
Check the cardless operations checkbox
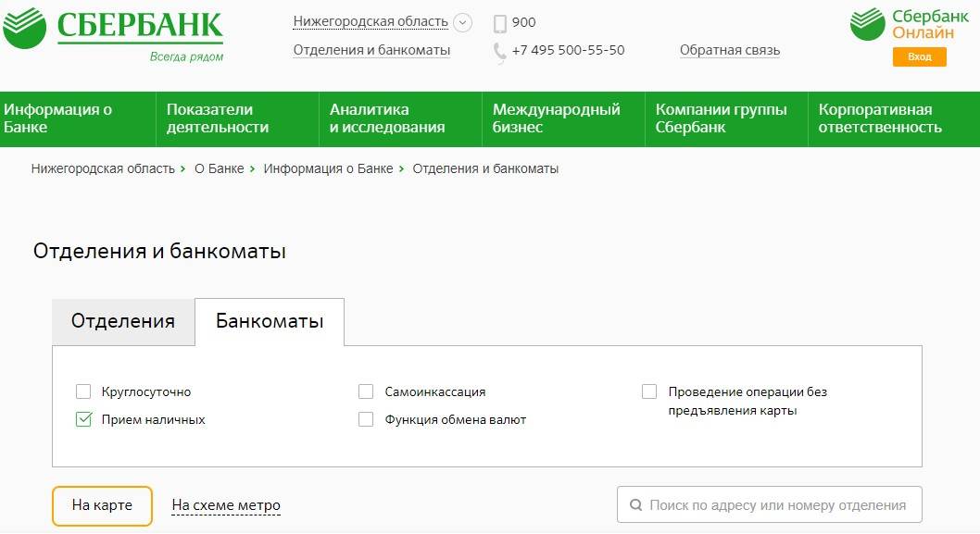649,391
